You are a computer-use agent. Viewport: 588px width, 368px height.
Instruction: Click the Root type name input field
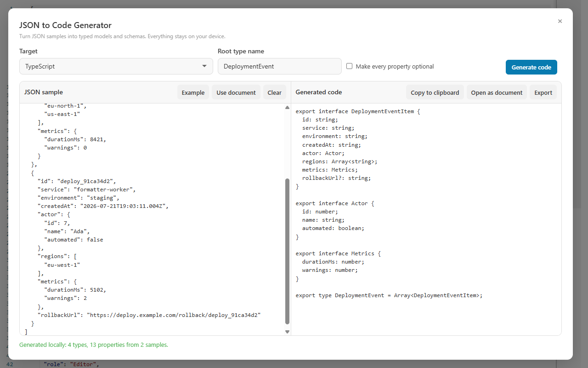pos(280,66)
